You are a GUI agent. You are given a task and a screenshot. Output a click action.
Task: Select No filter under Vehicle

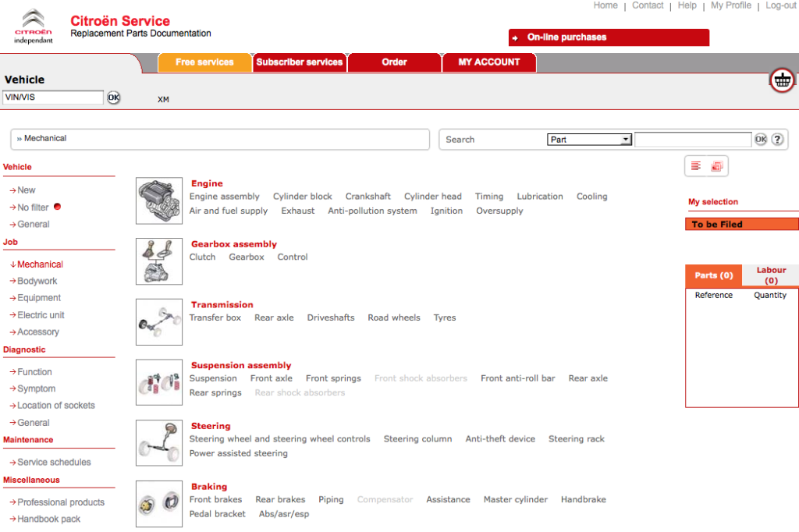click(x=33, y=207)
